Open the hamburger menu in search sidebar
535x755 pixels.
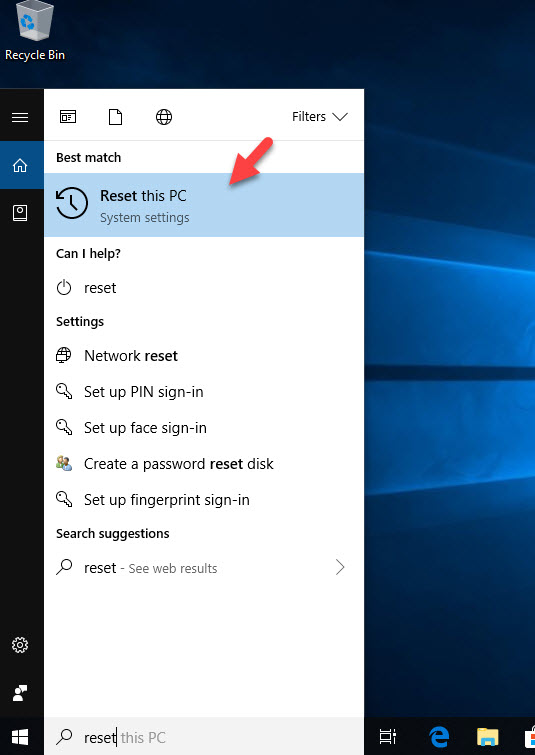[20, 117]
